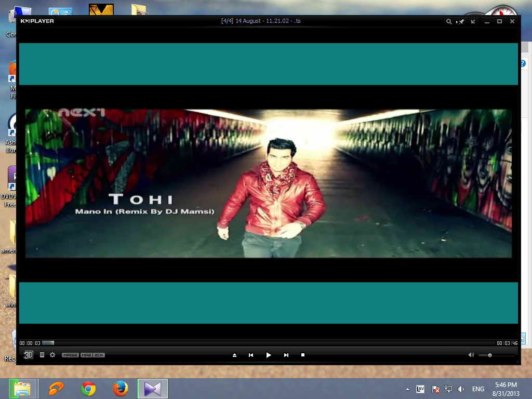Viewport: 532px width, 399px height.
Task: Click the blue help icon behind KMPlayer
Action: tap(524, 63)
